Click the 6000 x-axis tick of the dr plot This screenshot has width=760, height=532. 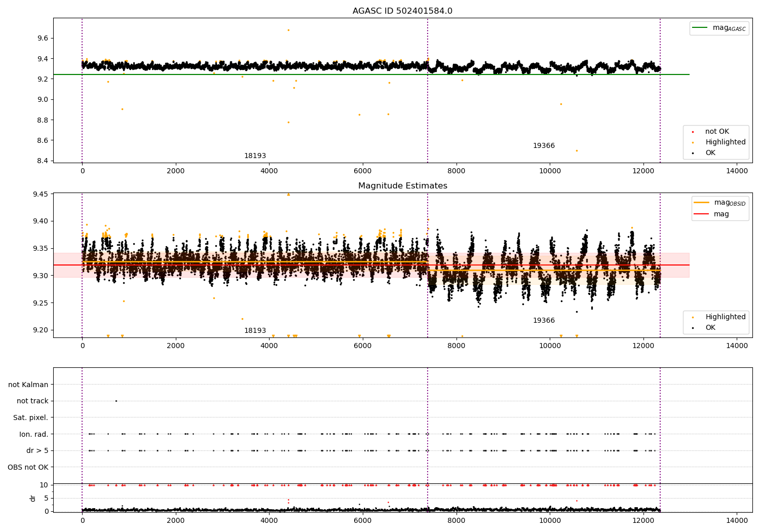[x=363, y=520]
